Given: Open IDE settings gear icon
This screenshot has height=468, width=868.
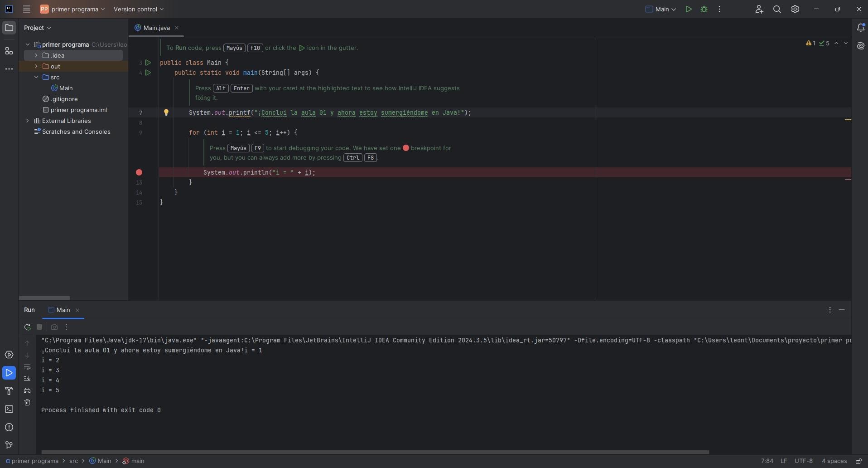Looking at the screenshot, I should click(x=795, y=9).
